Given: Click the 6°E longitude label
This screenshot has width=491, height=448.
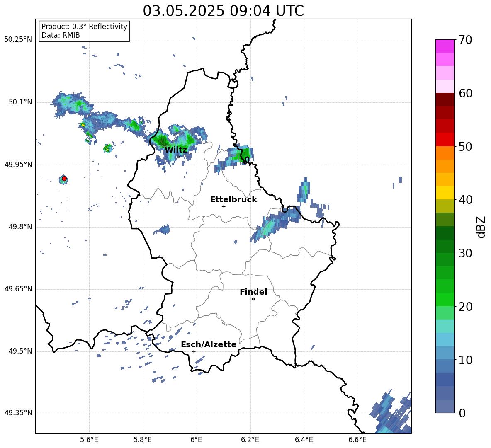Looking at the screenshot, I should (196, 440).
